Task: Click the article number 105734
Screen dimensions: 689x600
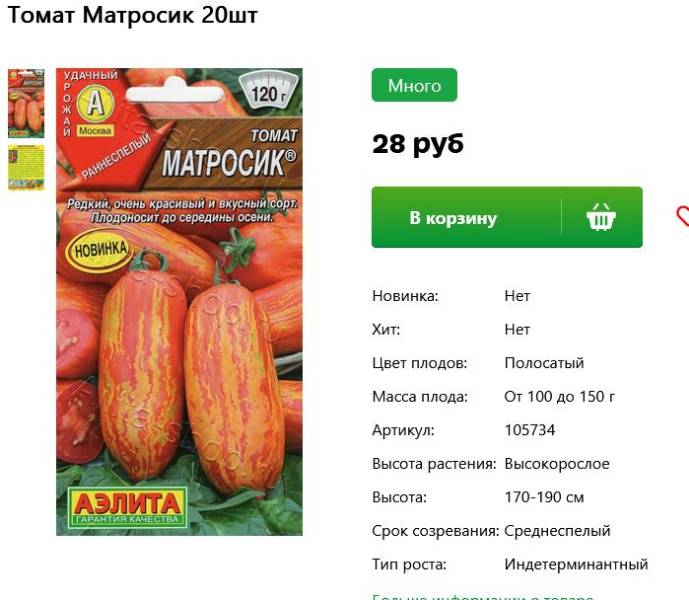Action: [529, 429]
